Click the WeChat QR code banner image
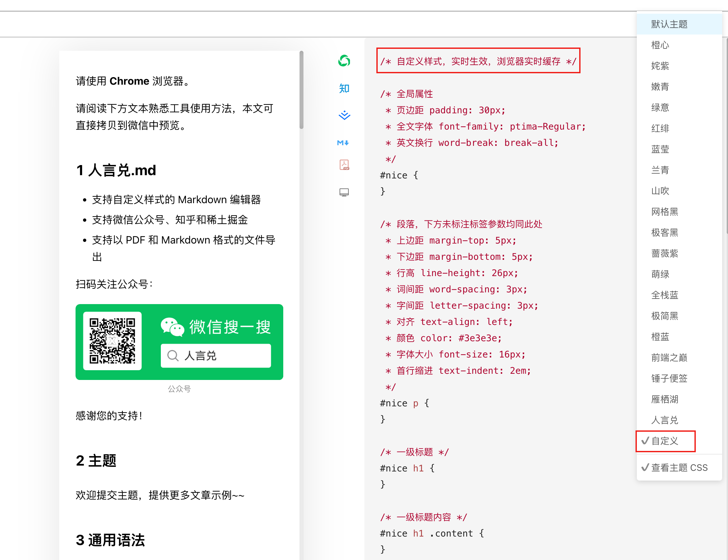This screenshot has width=728, height=560. (x=179, y=342)
